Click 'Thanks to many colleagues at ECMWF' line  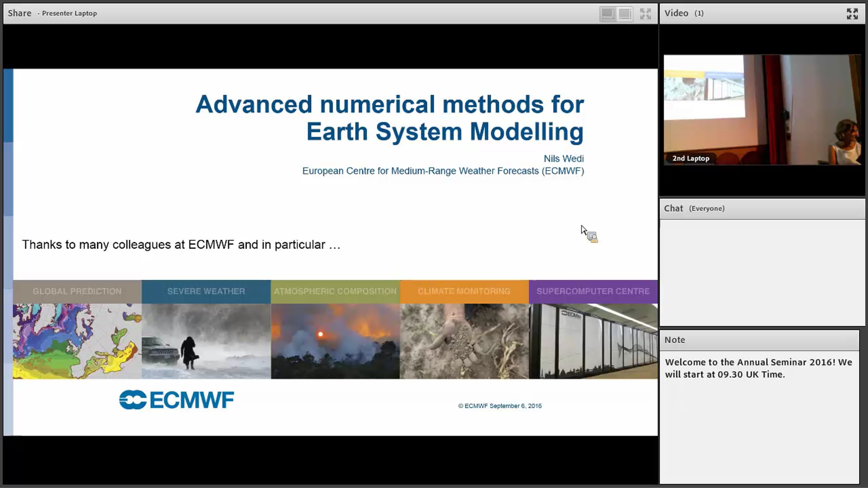point(181,245)
